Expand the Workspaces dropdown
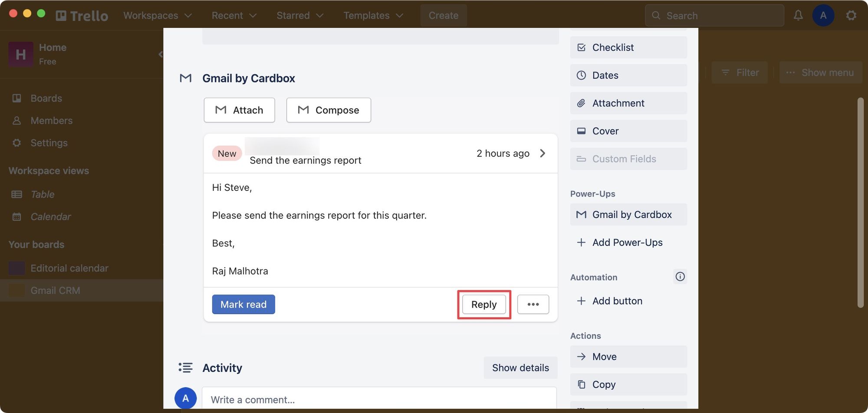The width and height of the screenshot is (868, 413). 158,16
